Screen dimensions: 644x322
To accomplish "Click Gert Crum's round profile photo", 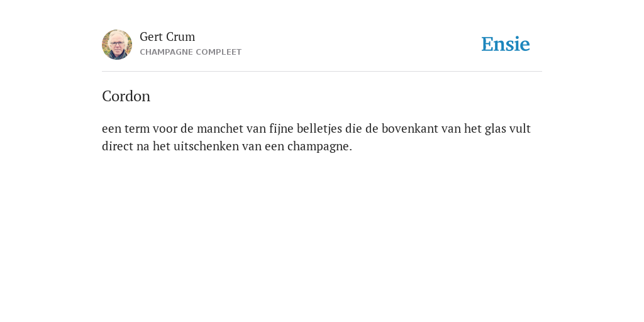I will 117,45.
